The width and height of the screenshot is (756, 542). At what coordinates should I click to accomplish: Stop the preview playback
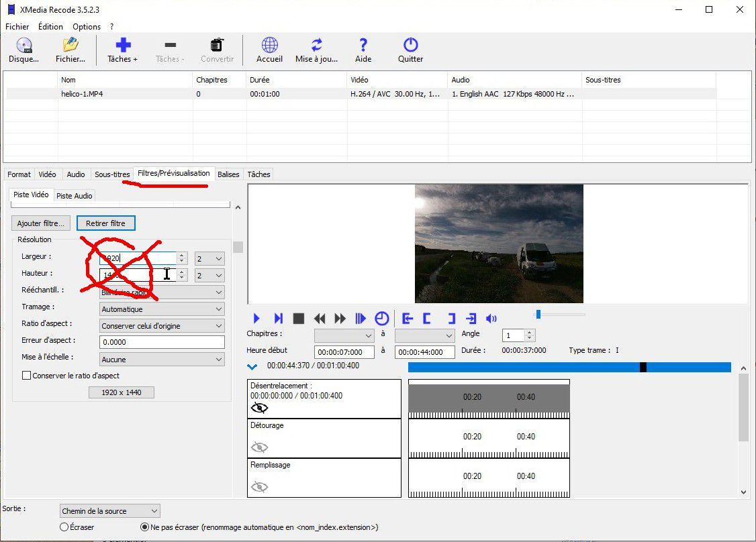click(x=299, y=319)
